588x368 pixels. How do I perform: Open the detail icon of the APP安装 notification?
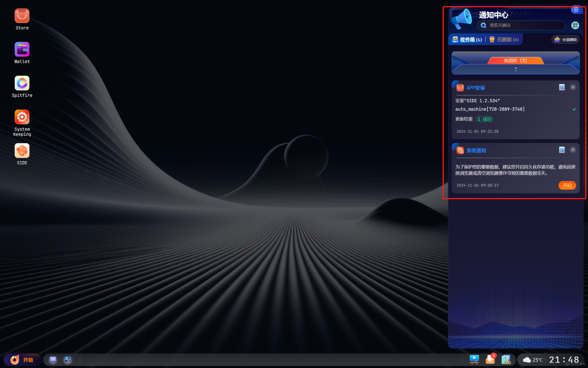[562, 87]
